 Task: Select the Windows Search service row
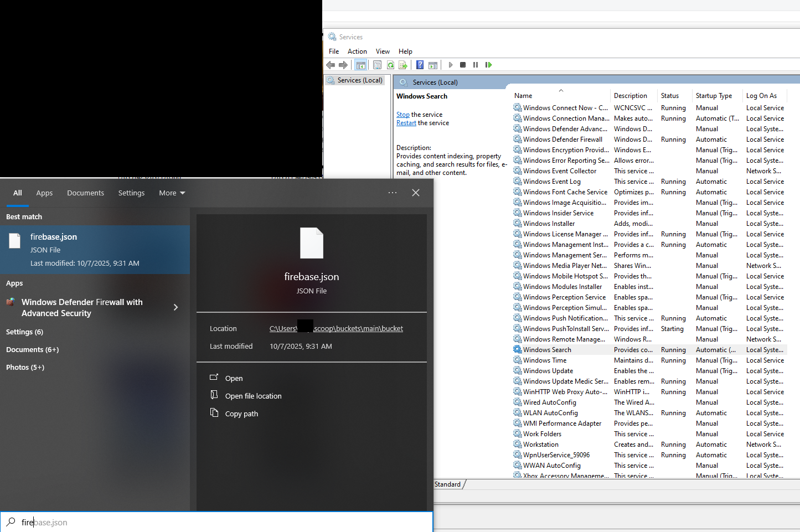point(650,350)
